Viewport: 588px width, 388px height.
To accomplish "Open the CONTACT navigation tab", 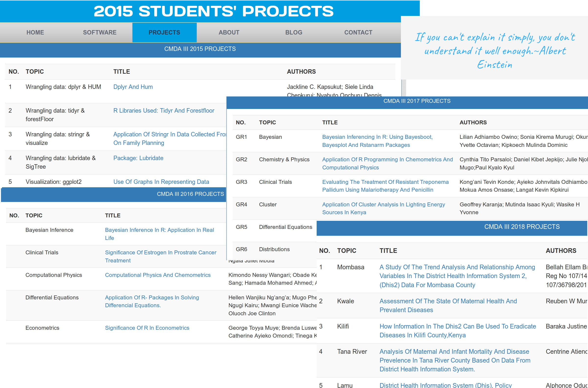I will [x=358, y=32].
